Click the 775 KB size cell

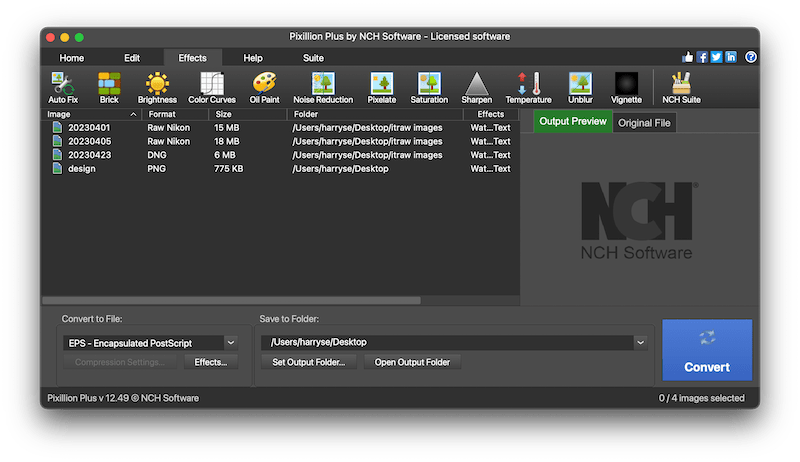229,169
